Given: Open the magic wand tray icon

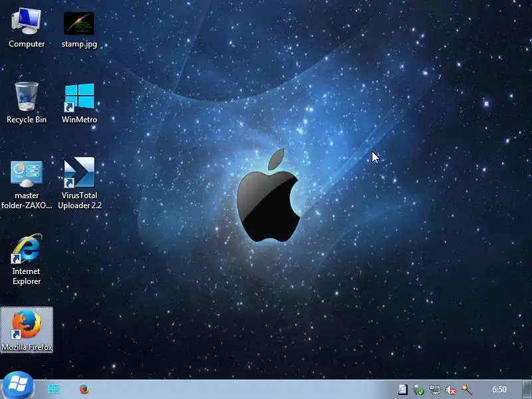Looking at the screenshot, I should [467, 390].
